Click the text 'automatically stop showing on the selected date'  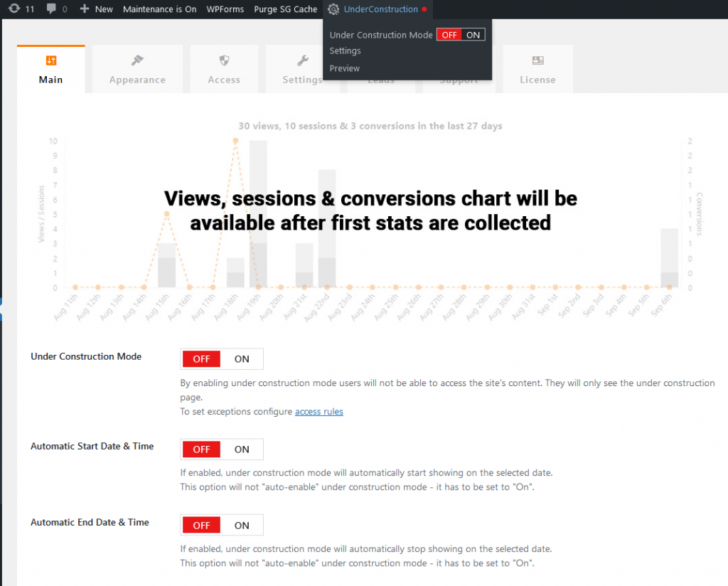pyautogui.click(x=450, y=549)
